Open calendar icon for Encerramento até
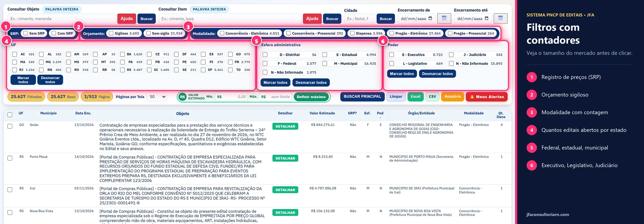 [500, 18]
